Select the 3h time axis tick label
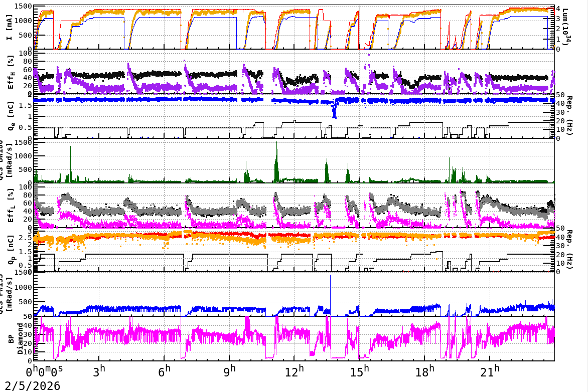The image size is (588, 392). (x=99, y=371)
